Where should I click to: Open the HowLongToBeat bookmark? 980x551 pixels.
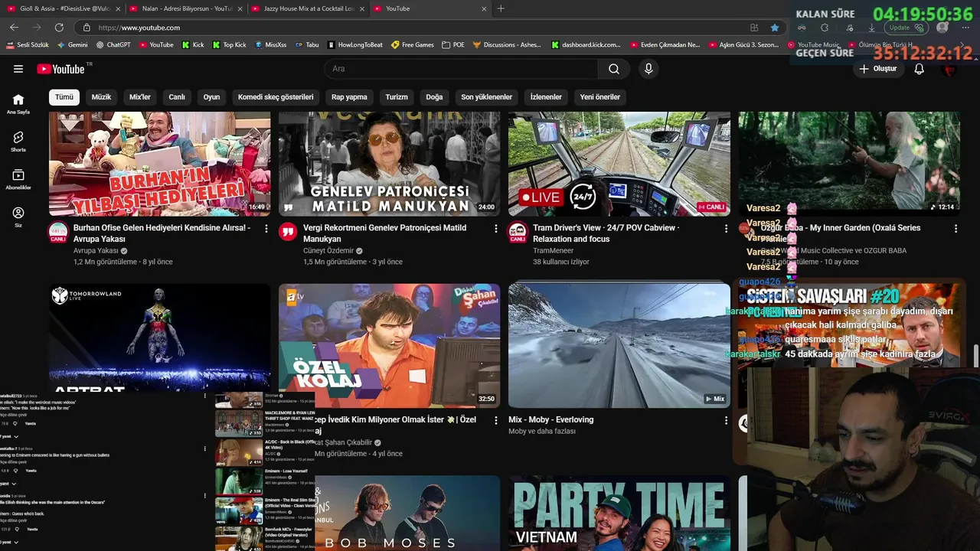[354, 45]
